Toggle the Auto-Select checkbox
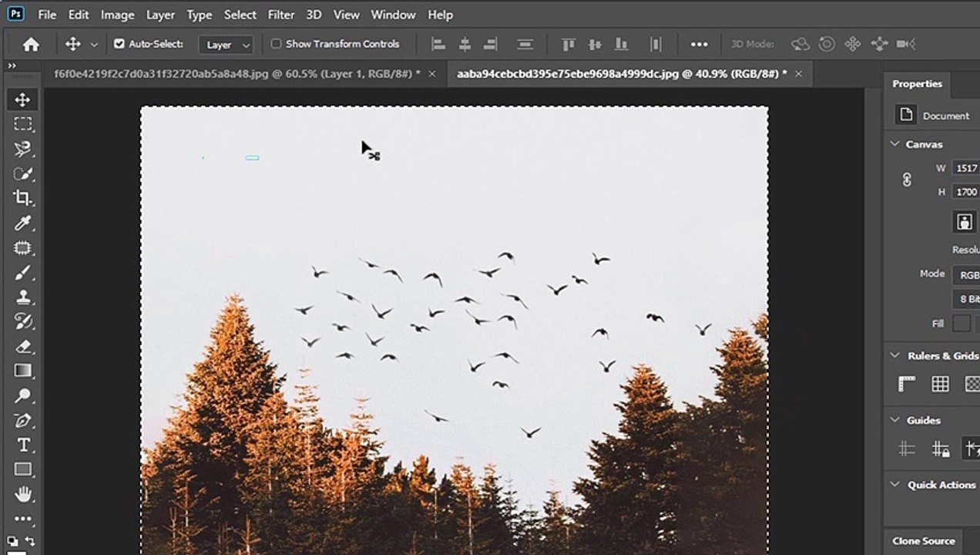The width and height of the screenshot is (980, 555). pyautogui.click(x=119, y=44)
